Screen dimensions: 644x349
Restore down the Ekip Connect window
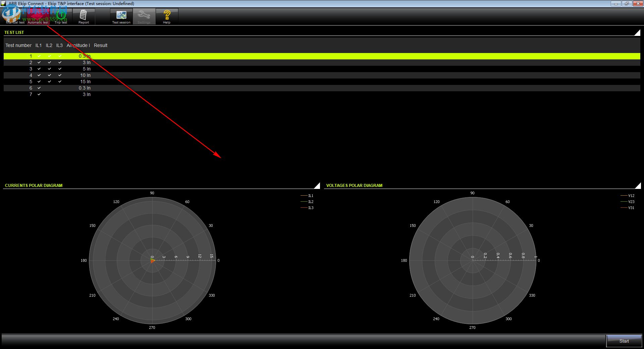(627, 4)
